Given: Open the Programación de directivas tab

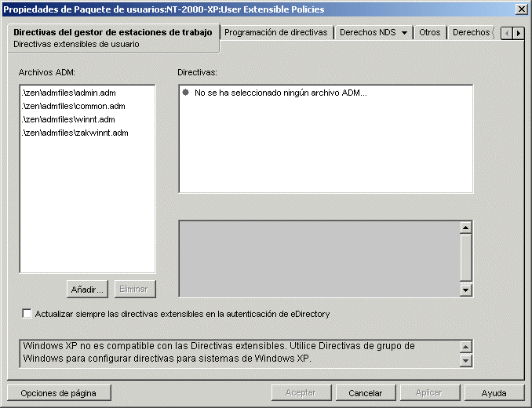Looking at the screenshot, I should pos(276,32).
